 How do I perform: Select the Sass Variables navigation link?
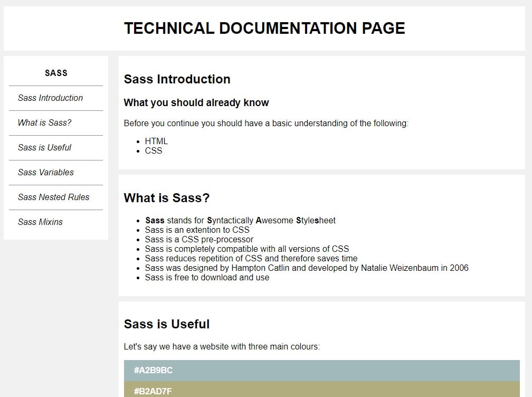click(46, 173)
